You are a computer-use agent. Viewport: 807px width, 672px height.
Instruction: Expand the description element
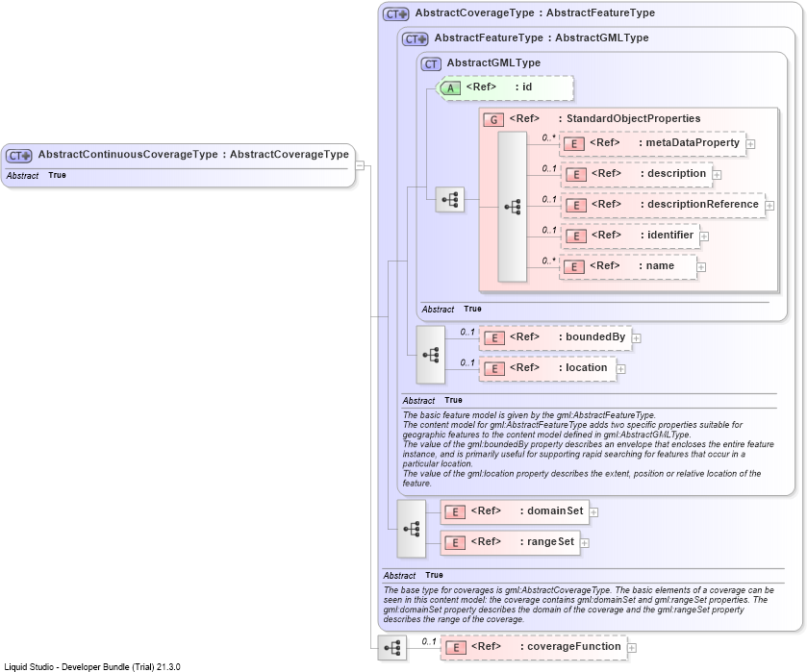click(x=717, y=175)
